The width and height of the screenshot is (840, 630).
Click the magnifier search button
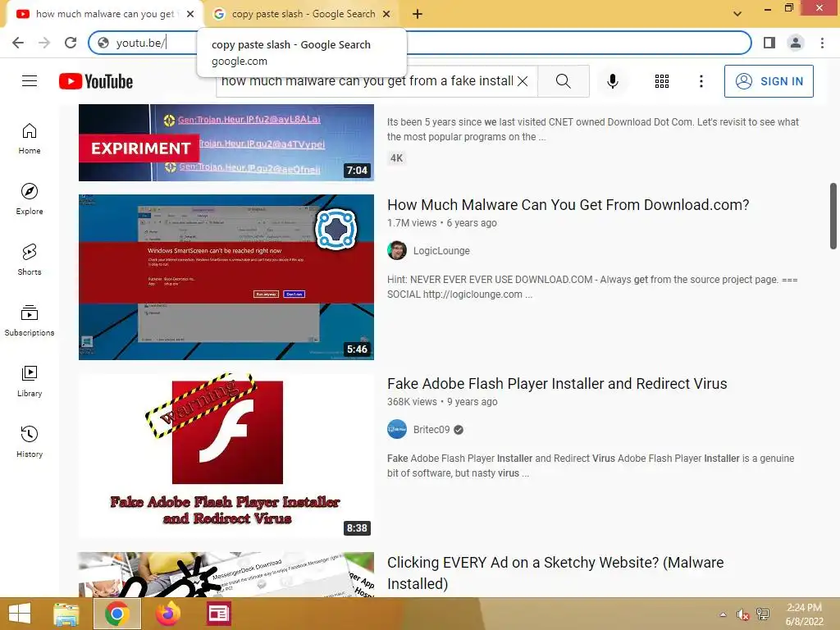(x=563, y=81)
